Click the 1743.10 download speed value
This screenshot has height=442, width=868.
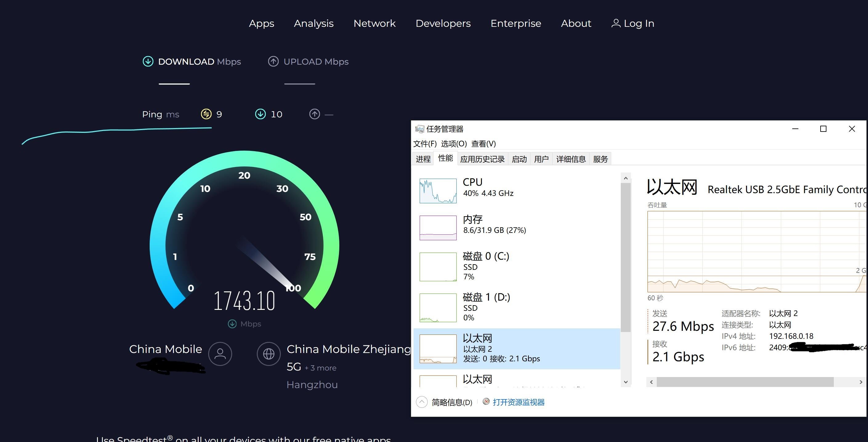pos(244,300)
